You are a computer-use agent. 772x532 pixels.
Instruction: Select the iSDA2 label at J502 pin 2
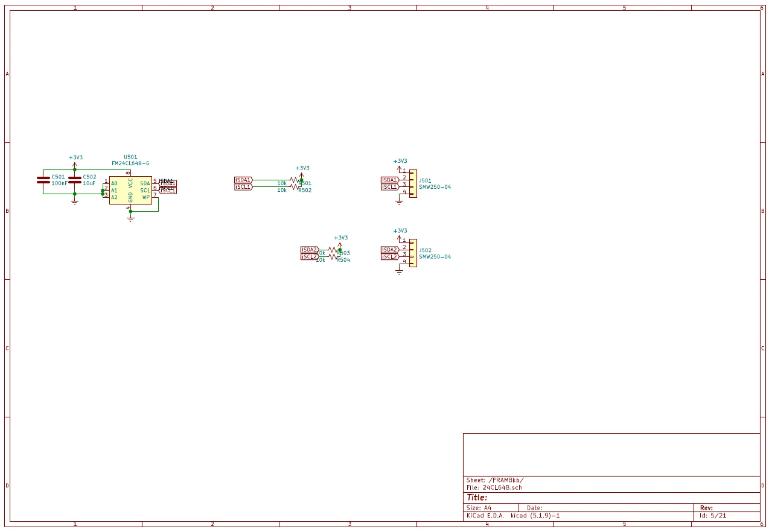(x=390, y=250)
